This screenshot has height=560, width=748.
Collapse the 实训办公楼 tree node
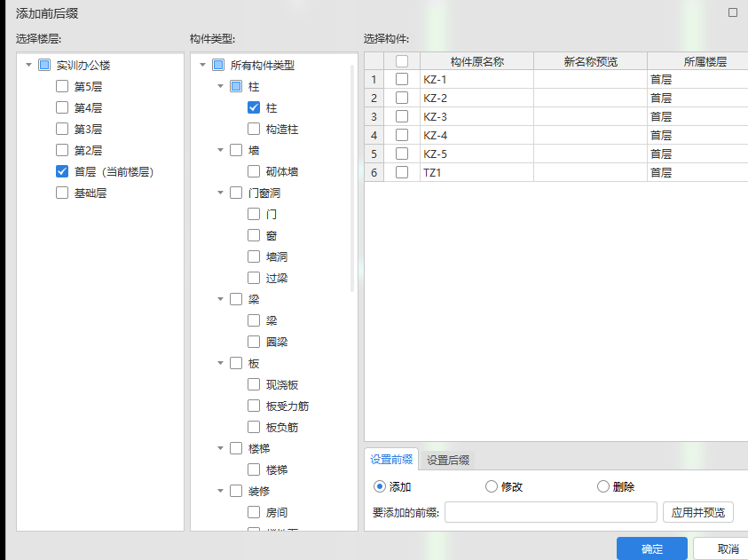28,65
